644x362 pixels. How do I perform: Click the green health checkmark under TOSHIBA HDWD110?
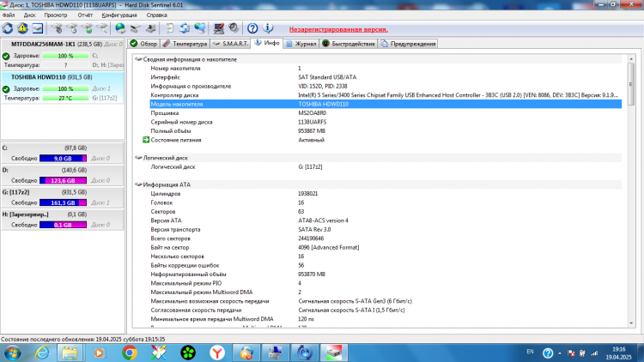[6, 89]
